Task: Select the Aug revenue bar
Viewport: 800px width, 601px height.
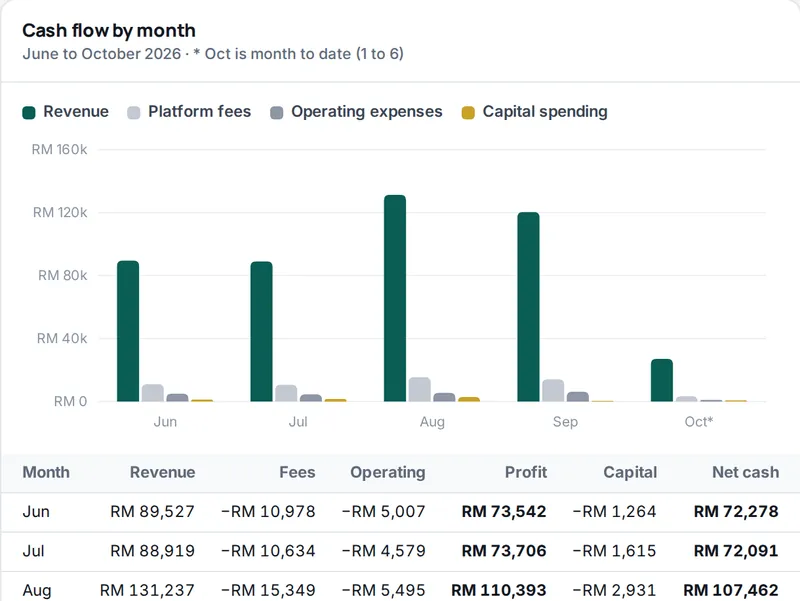Action: pyautogui.click(x=395, y=298)
